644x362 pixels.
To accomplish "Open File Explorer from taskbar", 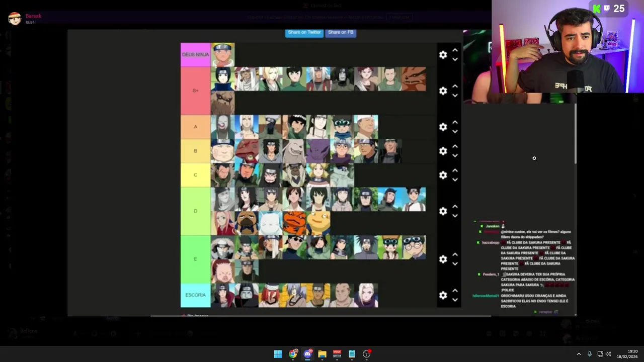I will coord(322,354).
